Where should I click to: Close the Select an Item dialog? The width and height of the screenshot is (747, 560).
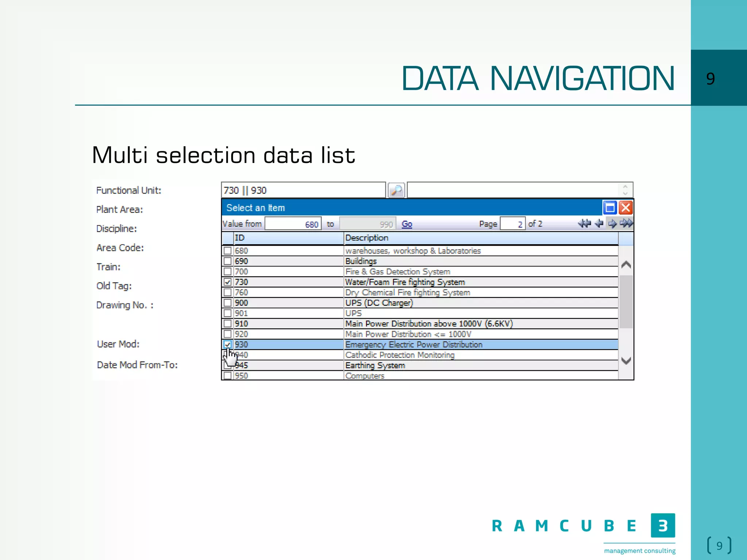click(626, 208)
